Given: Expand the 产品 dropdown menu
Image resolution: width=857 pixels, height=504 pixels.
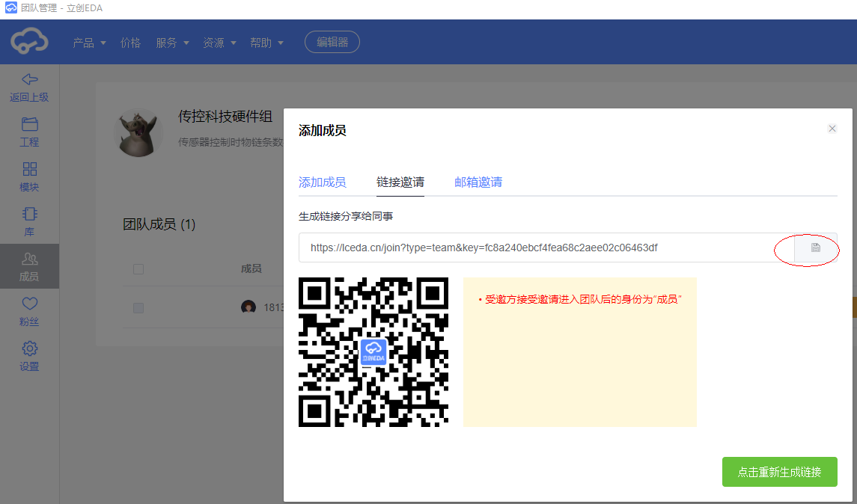Looking at the screenshot, I should click(x=90, y=43).
